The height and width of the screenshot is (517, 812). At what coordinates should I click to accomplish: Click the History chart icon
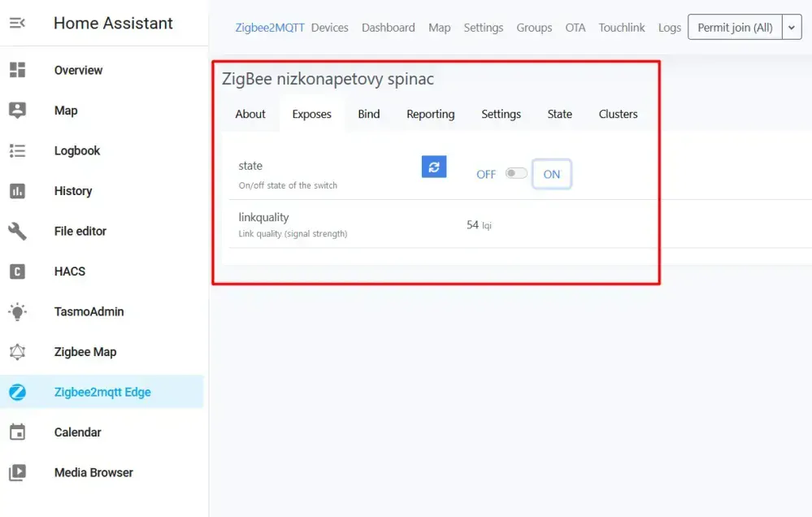pyautogui.click(x=17, y=191)
